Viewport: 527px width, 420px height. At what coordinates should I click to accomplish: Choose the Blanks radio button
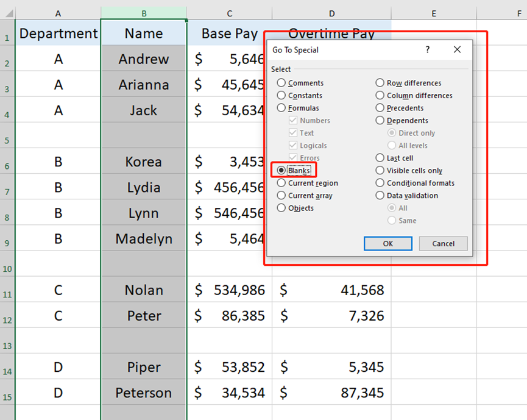point(281,170)
